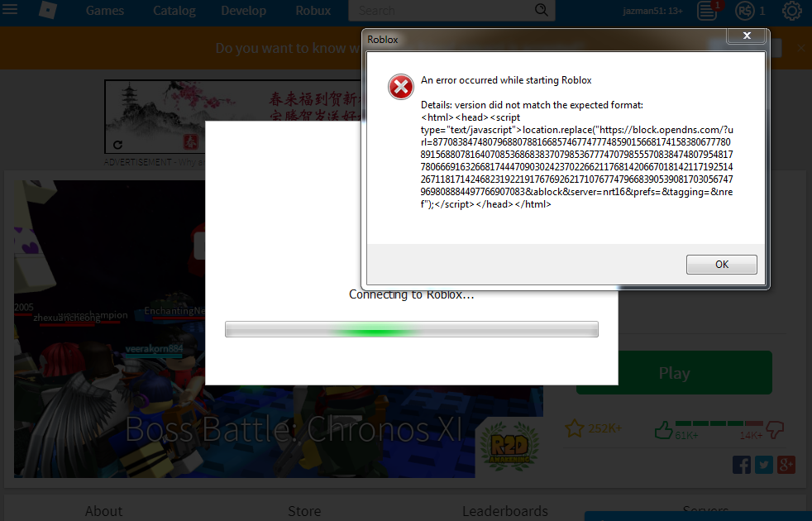Click the thumbs down icon
The image size is (812, 521).
coord(776,430)
